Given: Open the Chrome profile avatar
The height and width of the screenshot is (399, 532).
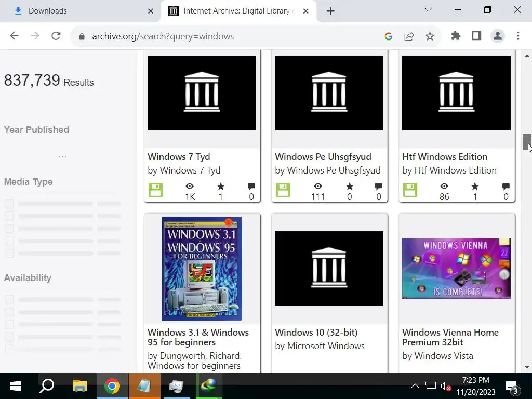Looking at the screenshot, I should pos(497,36).
